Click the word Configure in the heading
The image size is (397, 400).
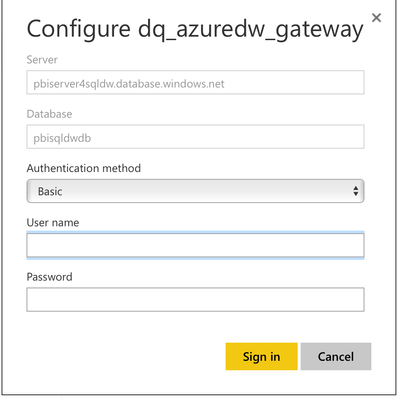pos(79,30)
